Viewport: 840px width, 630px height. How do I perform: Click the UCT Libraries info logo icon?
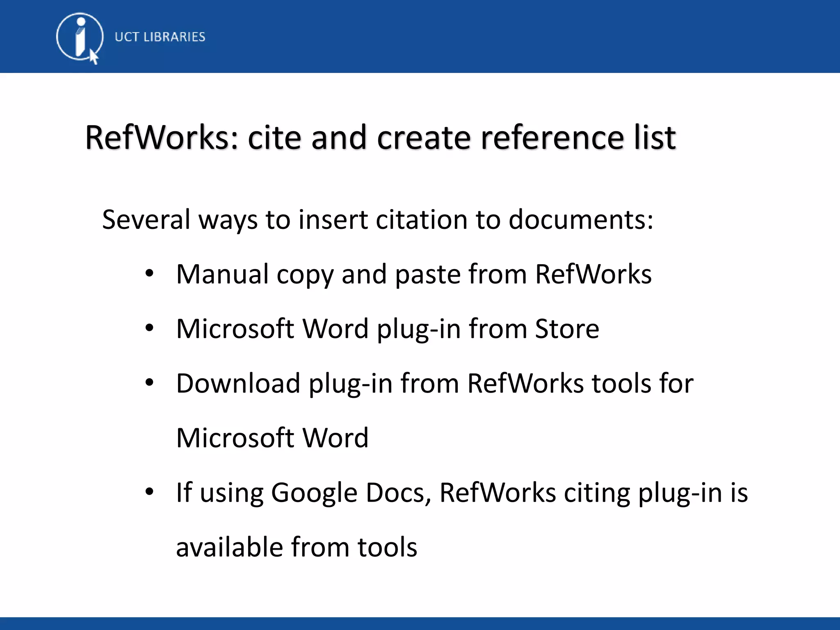coord(79,38)
